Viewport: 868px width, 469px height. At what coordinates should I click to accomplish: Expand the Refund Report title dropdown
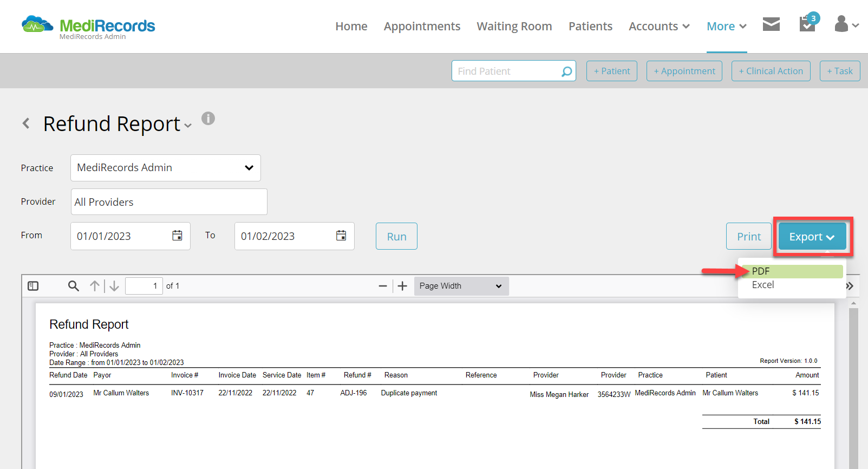coord(188,126)
